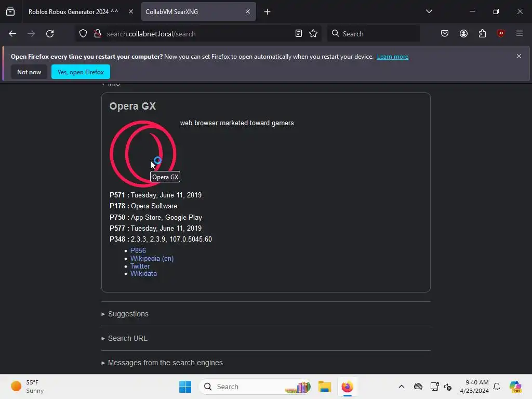Screen dimensions: 532x399
Task: Open a new tab with plus button
Action: tap(268, 12)
